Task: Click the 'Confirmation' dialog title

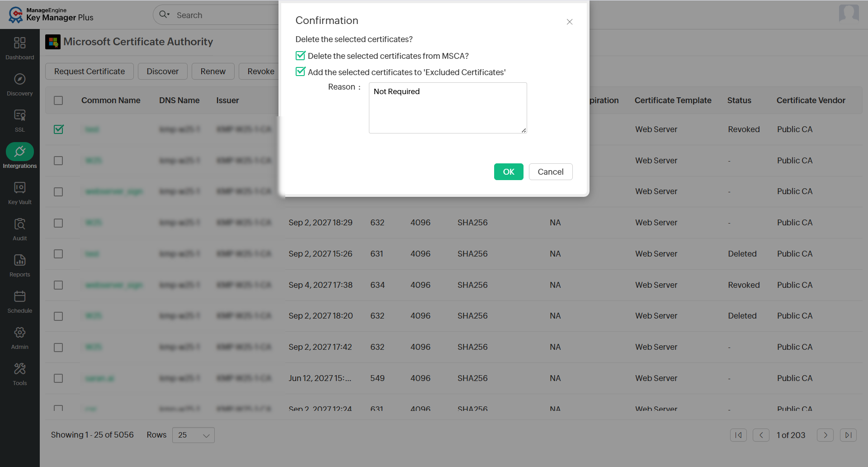Action: tap(327, 20)
